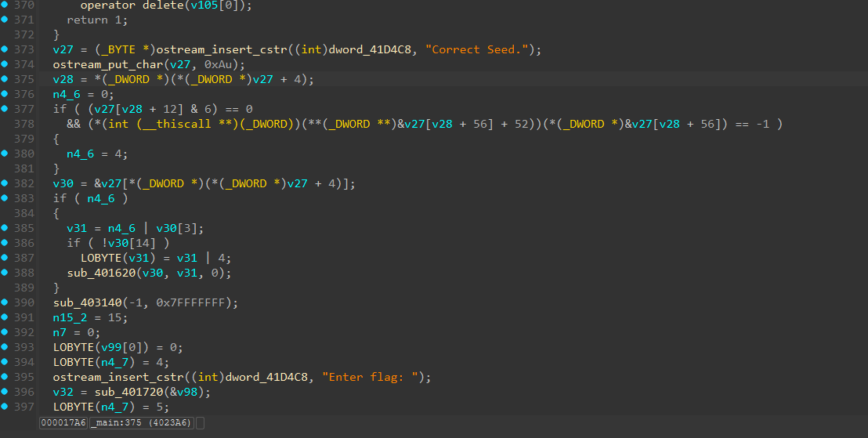Set breakpoint on line 388 dot

pyautogui.click(x=5, y=273)
